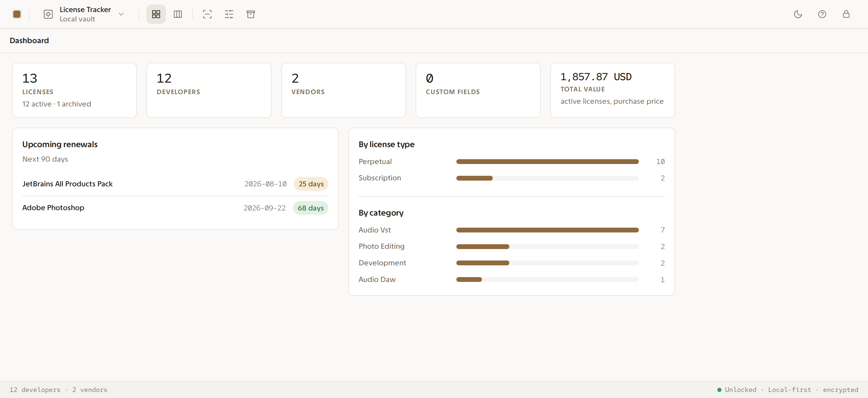
Task: Lock the vault with padlock icon
Action: (x=846, y=14)
